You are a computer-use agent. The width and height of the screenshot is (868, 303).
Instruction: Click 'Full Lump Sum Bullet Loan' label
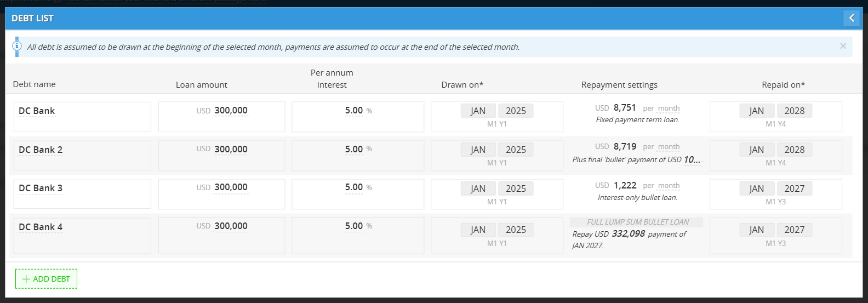[637, 222]
